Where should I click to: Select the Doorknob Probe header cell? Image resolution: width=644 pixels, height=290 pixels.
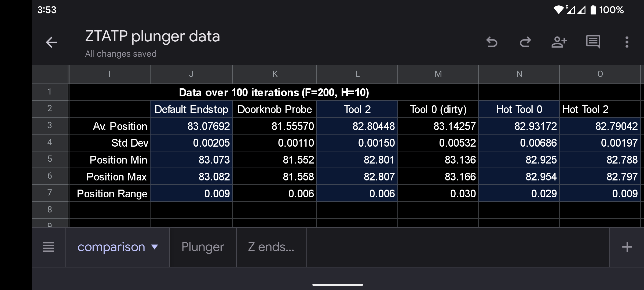pyautogui.click(x=275, y=109)
